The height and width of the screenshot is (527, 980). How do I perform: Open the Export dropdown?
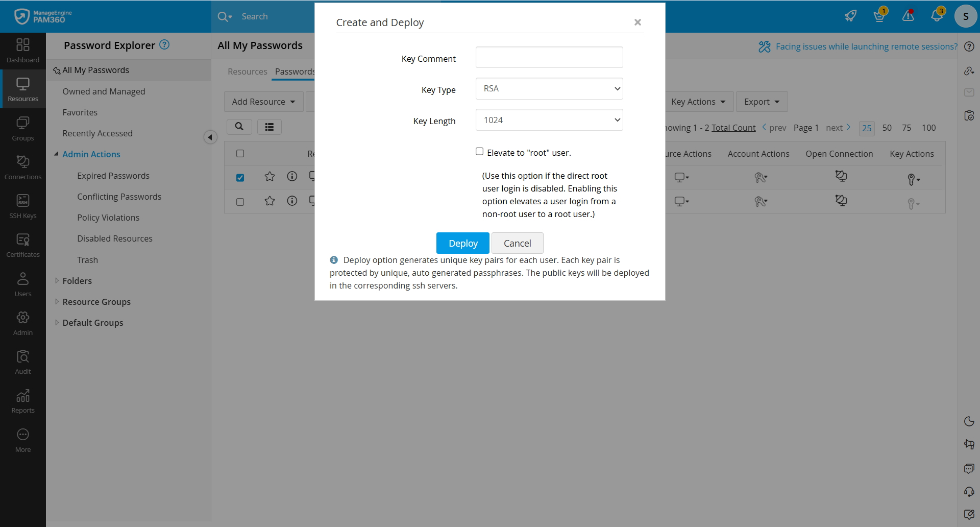coord(762,102)
